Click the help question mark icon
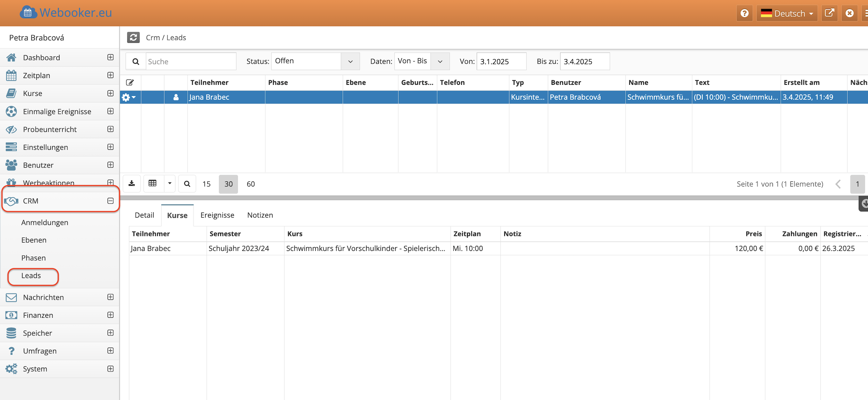The width and height of the screenshot is (868, 400). pos(744,13)
